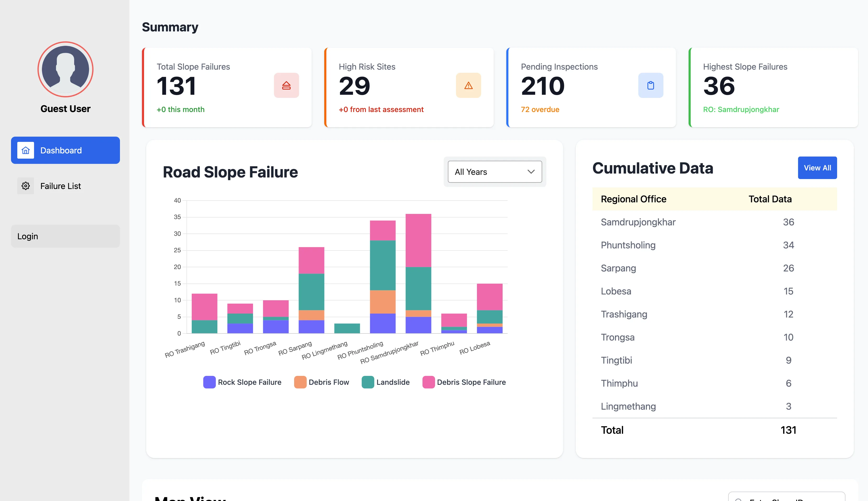Click the RO Tingtibi chart bar

[240, 318]
